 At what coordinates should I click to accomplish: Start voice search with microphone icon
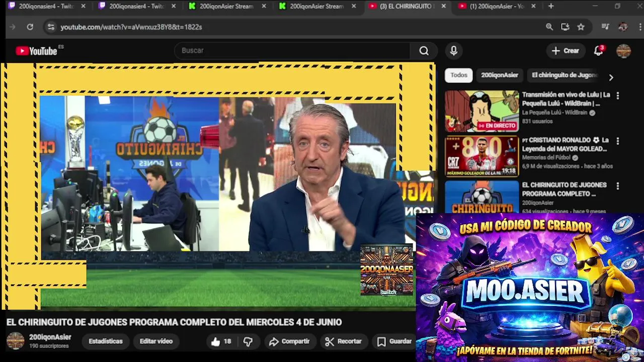click(x=453, y=51)
